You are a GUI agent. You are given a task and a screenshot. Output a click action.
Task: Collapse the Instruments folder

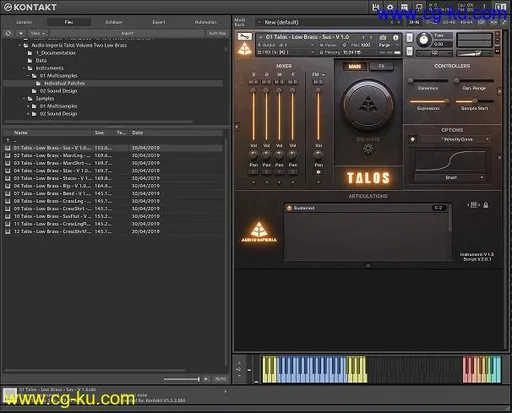[24, 68]
